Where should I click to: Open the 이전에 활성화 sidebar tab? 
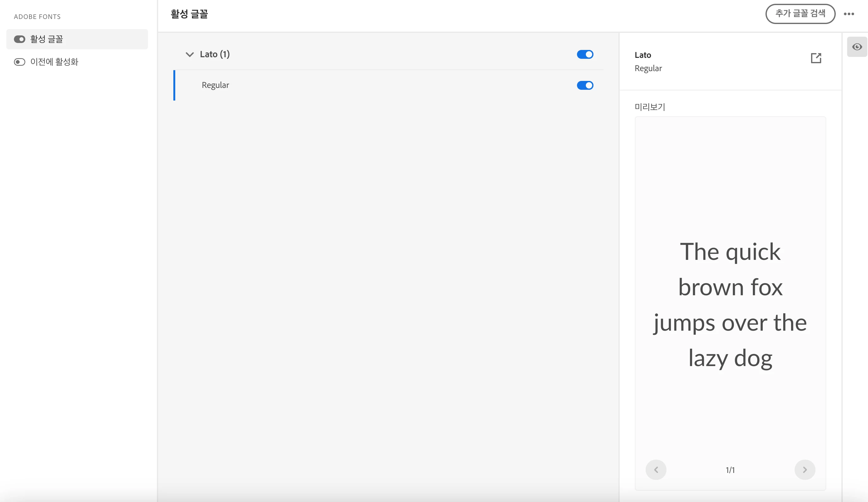(54, 62)
